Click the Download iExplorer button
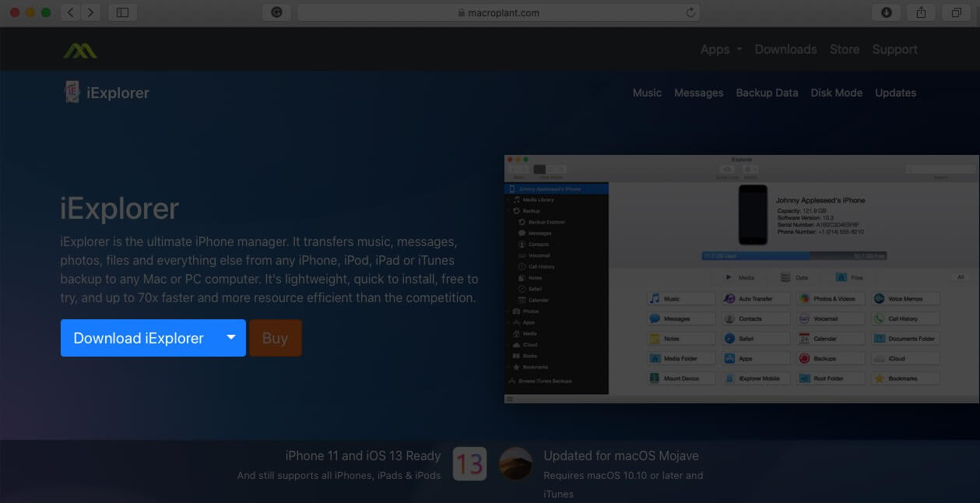Screen dimensions: 980x503 coord(139,338)
